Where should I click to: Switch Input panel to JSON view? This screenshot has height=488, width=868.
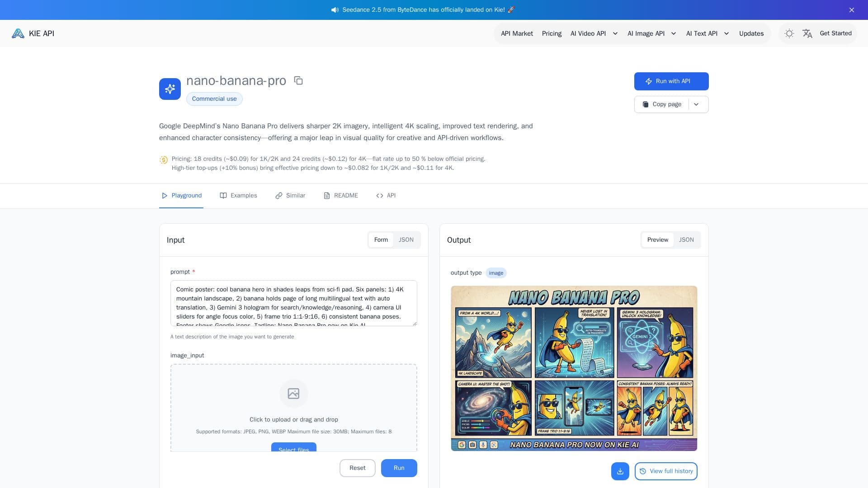pos(406,240)
